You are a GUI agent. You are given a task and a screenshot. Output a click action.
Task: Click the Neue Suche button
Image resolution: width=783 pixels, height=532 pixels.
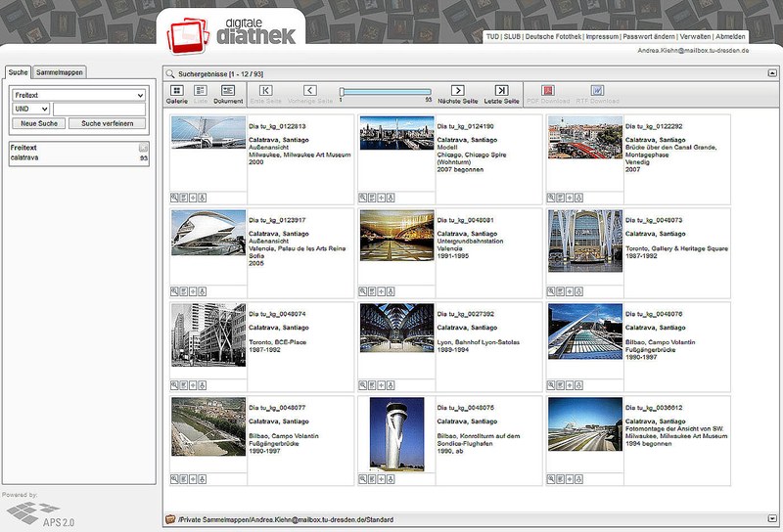40,123
